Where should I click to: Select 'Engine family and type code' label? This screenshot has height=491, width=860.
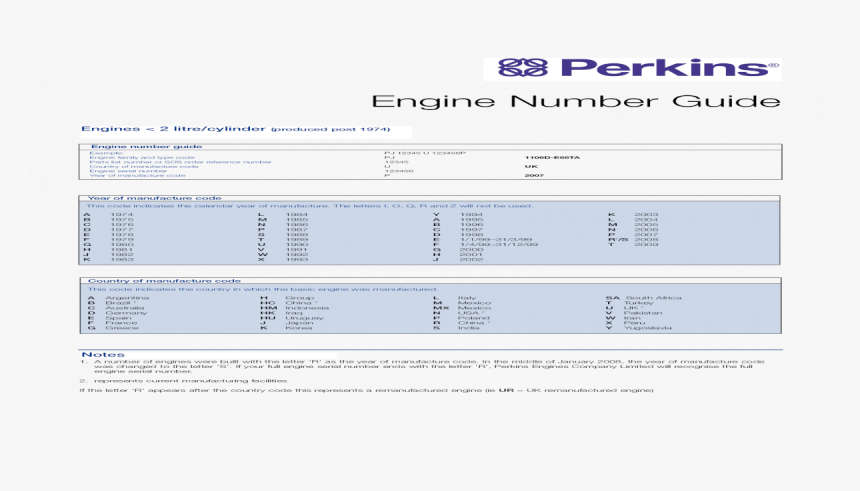coord(142,157)
